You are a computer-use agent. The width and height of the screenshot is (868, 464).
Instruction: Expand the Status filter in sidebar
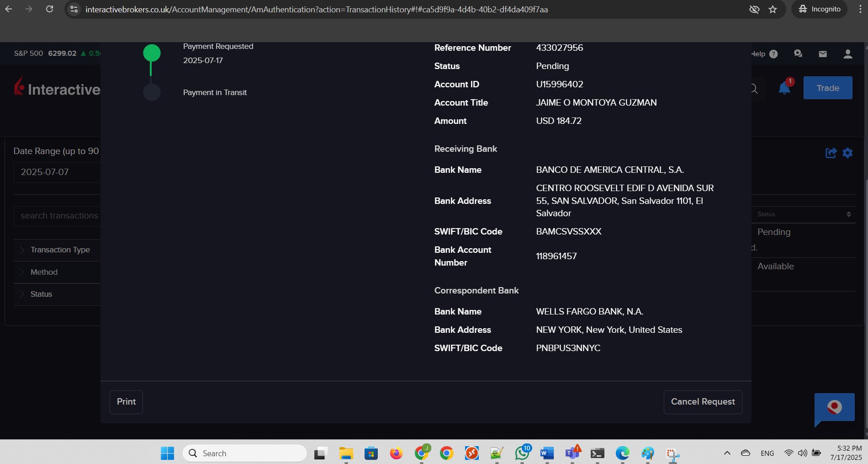tap(57, 294)
